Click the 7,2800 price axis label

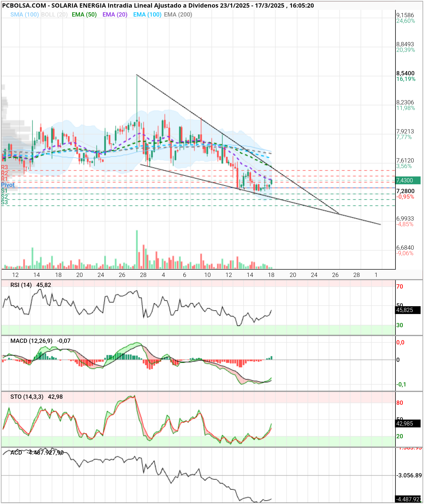click(405, 191)
